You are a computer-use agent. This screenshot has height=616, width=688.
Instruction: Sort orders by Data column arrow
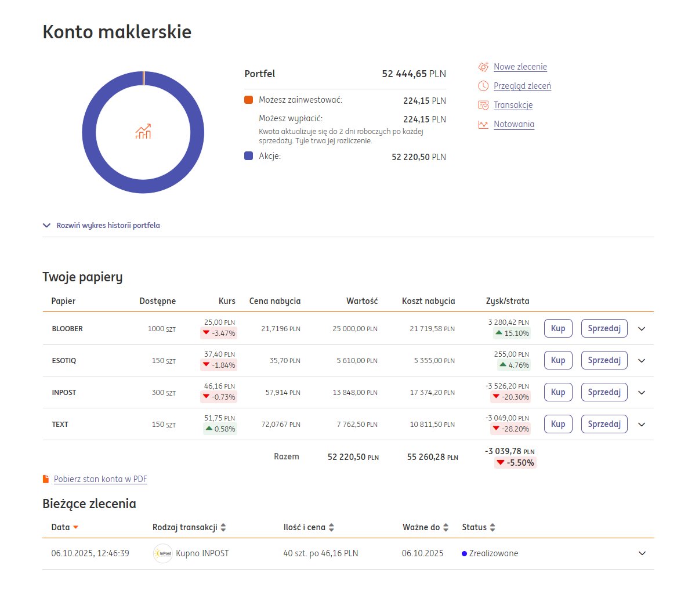[x=75, y=527]
